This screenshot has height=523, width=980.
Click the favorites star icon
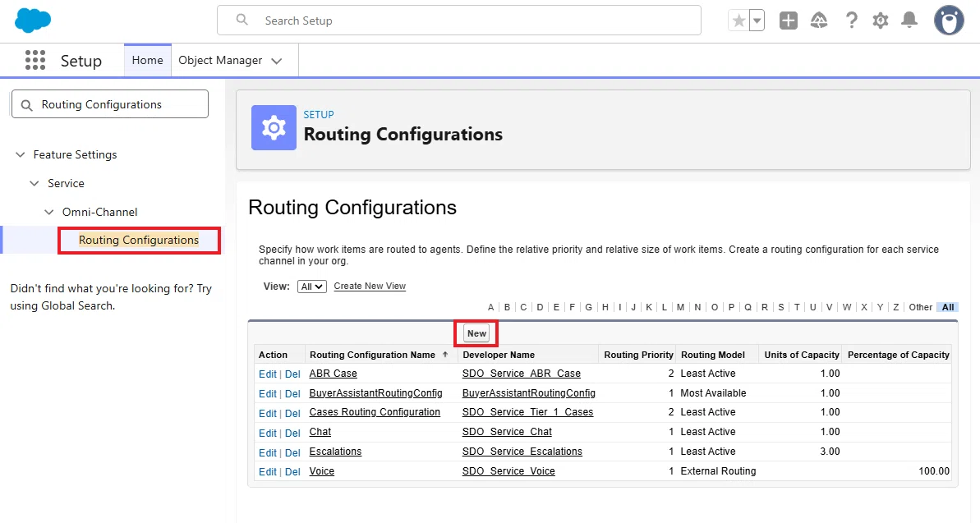738,21
